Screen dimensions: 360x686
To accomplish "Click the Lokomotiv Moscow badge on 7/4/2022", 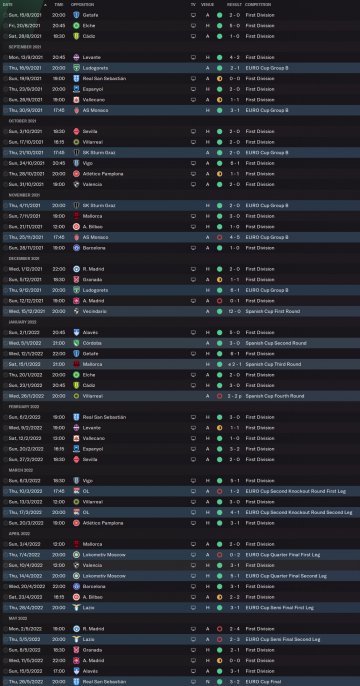I will coord(76,555).
